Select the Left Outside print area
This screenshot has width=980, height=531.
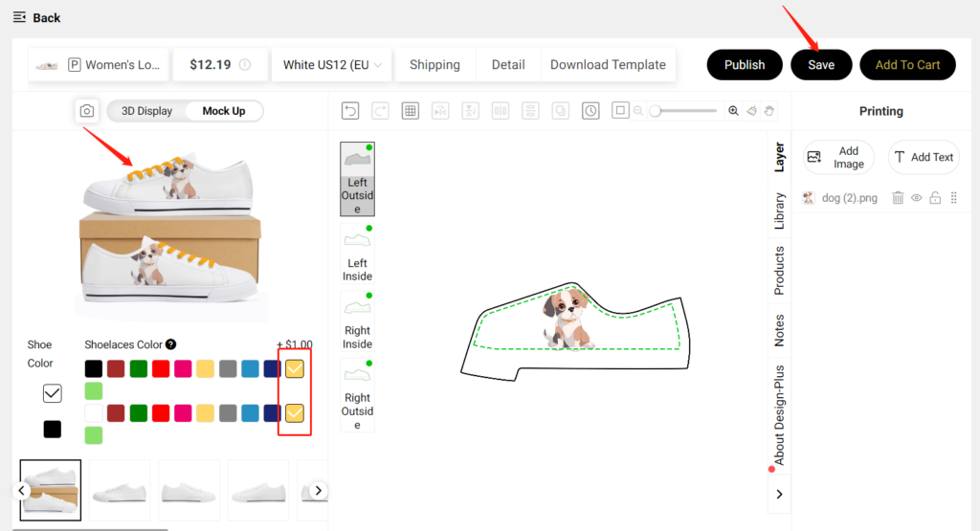[358, 179]
